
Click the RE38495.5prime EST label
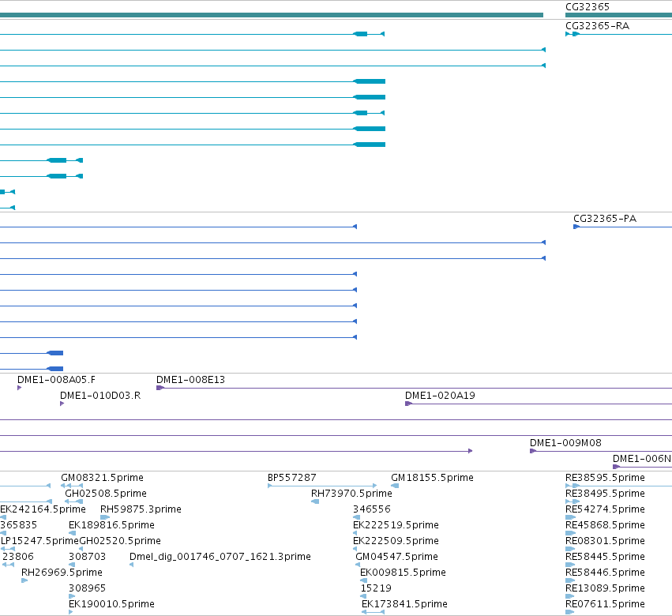[x=605, y=494]
